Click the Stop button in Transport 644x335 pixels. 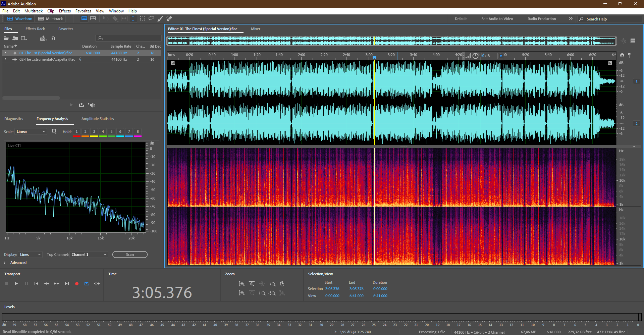coord(6,284)
